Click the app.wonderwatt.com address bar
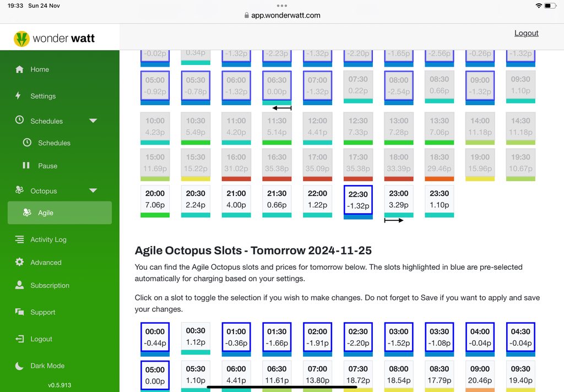 282,15
